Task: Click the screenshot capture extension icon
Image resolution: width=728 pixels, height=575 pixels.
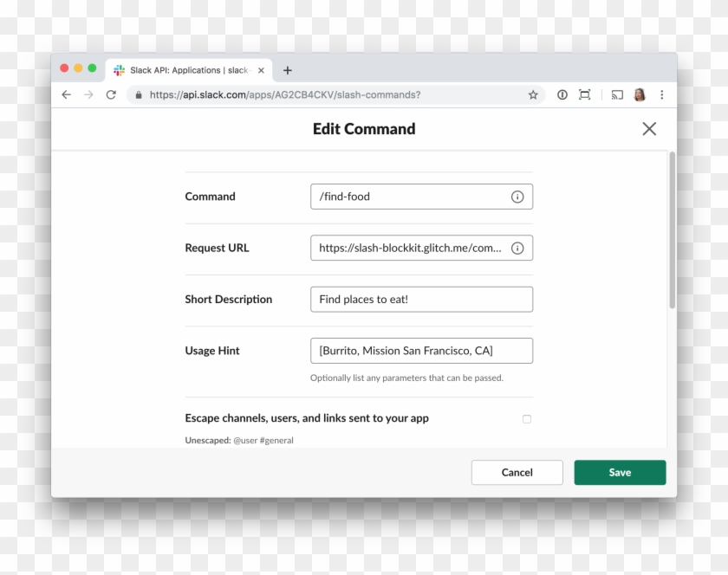Action: point(585,95)
